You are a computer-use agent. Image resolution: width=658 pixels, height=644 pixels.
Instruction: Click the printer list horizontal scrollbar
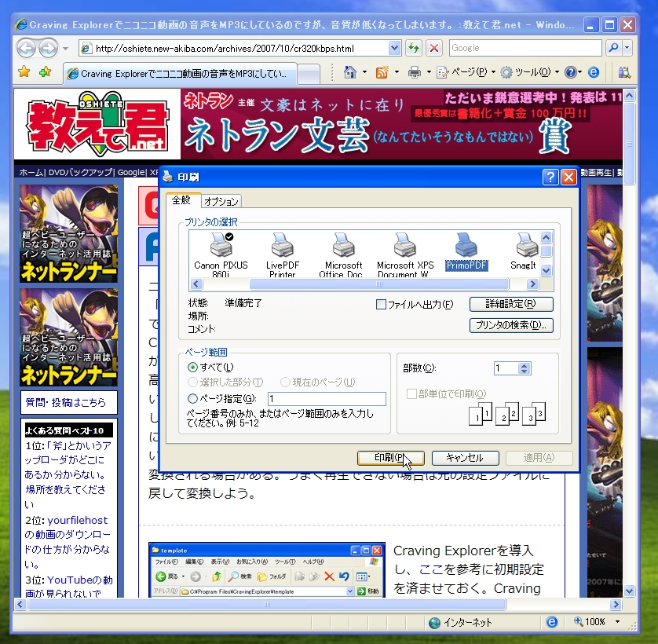tap(379, 284)
